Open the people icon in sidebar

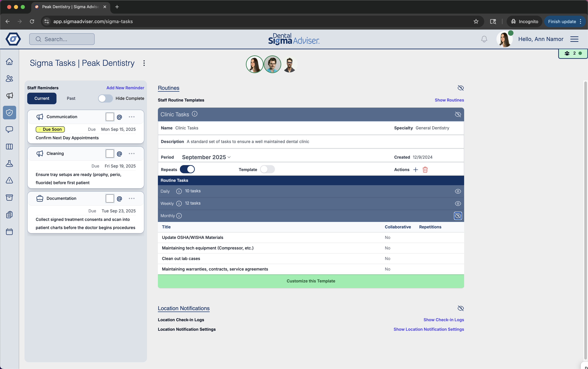click(9, 79)
